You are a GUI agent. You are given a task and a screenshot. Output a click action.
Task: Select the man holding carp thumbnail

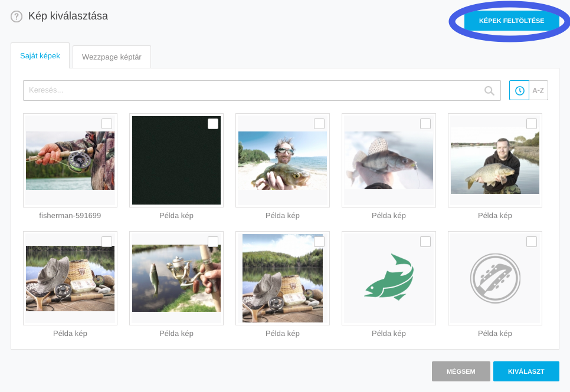494,160
